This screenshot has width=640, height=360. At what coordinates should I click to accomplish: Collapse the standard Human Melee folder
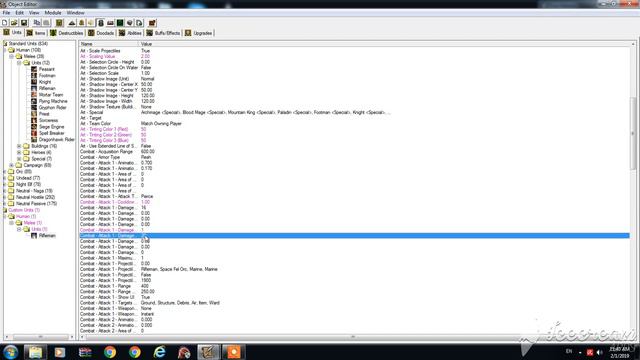pos(11,56)
